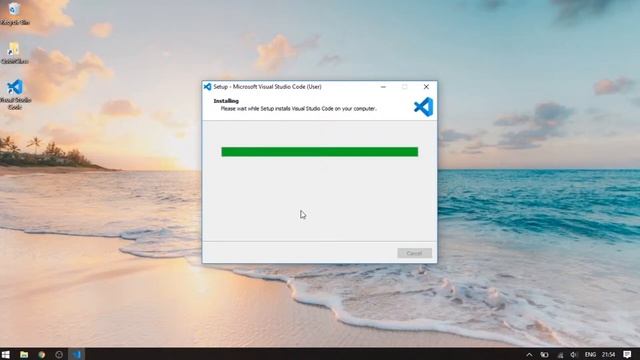Open the Recycle Bin desktop icon
This screenshot has width=640, height=360.
point(15,13)
